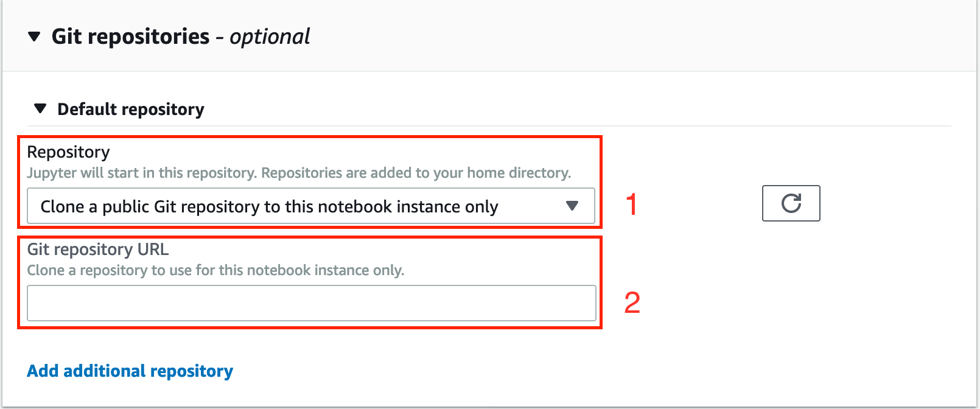Click the Add additional repository link
This screenshot has width=980, height=409.
coord(130,371)
